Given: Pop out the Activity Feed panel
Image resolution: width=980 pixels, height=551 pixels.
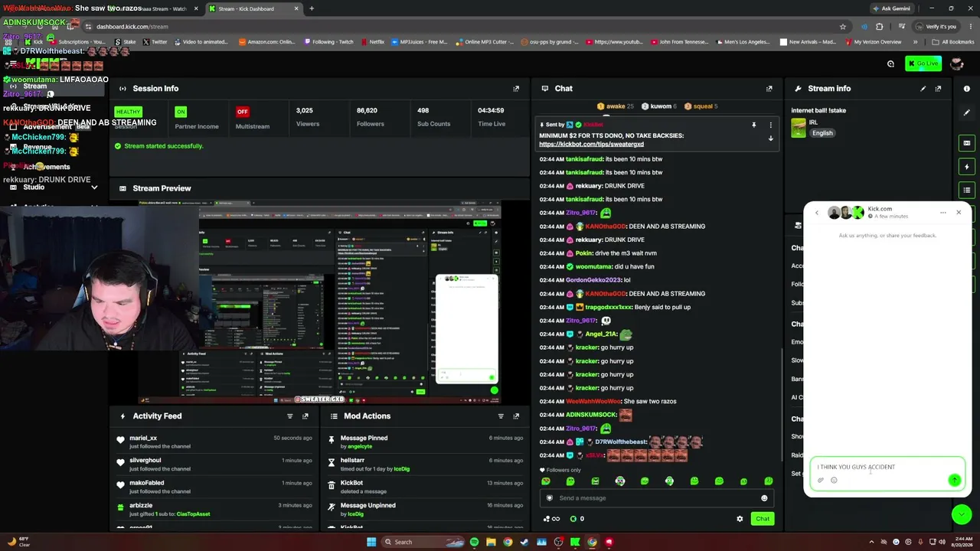Looking at the screenshot, I should coord(305,416).
